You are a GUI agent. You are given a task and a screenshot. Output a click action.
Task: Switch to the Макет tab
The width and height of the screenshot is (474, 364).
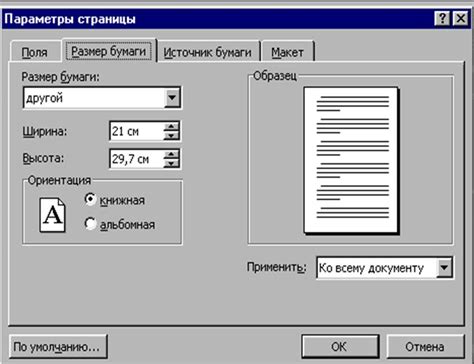point(287,52)
